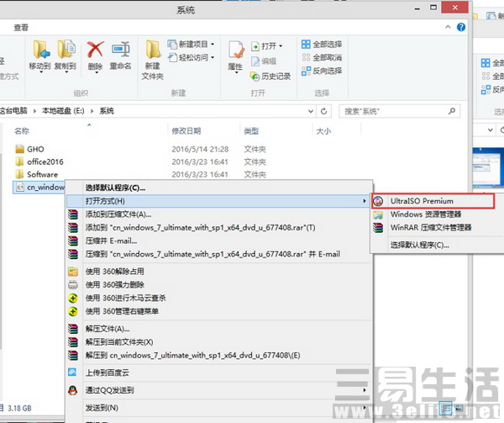
Task: Choose 使用 360解除占用
Action: coord(218,272)
